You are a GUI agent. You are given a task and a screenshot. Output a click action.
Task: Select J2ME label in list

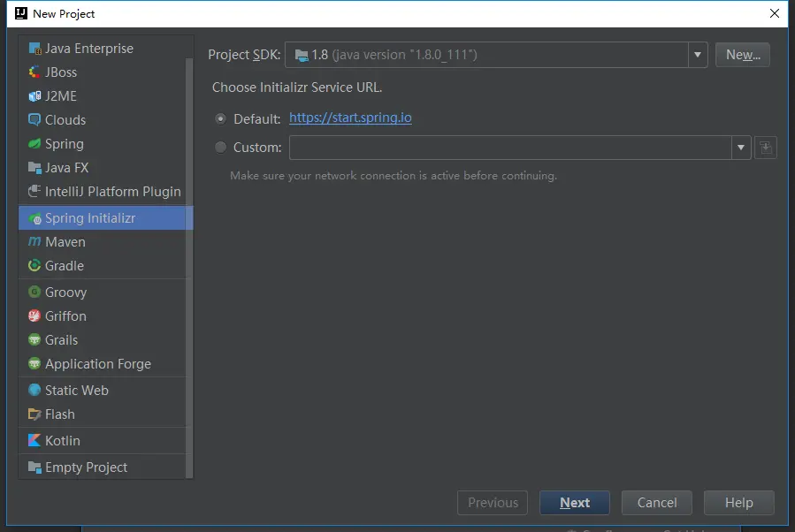pyautogui.click(x=61, y=96)
